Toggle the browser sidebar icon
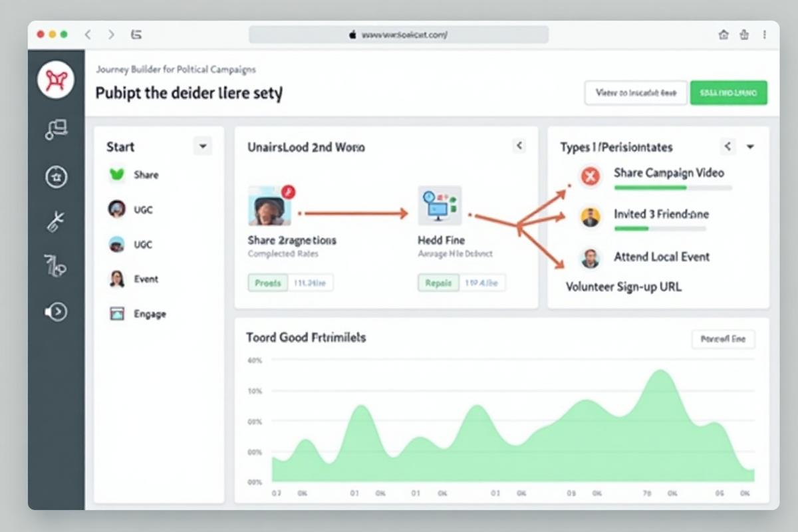The width and height of the screenshot is (798, 532). tap(136, 35)
